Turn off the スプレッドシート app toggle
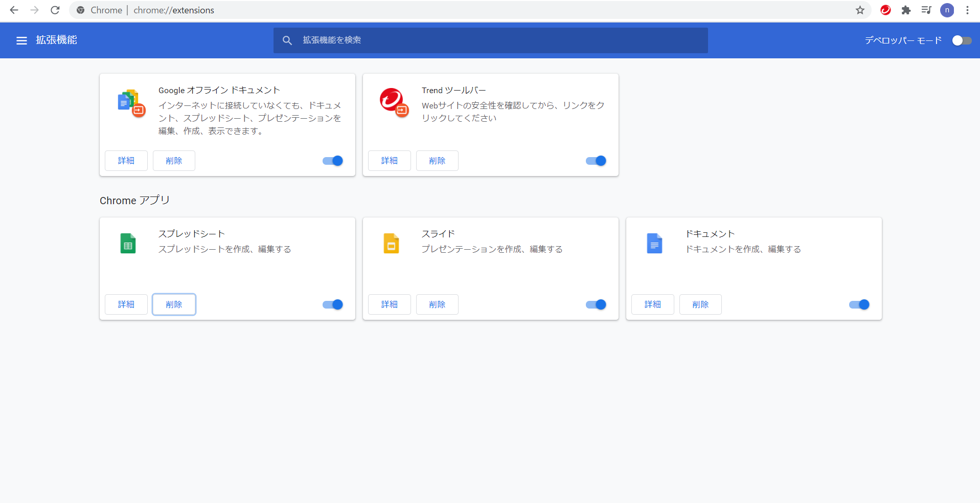980x503 pixels. click(333, 304)
